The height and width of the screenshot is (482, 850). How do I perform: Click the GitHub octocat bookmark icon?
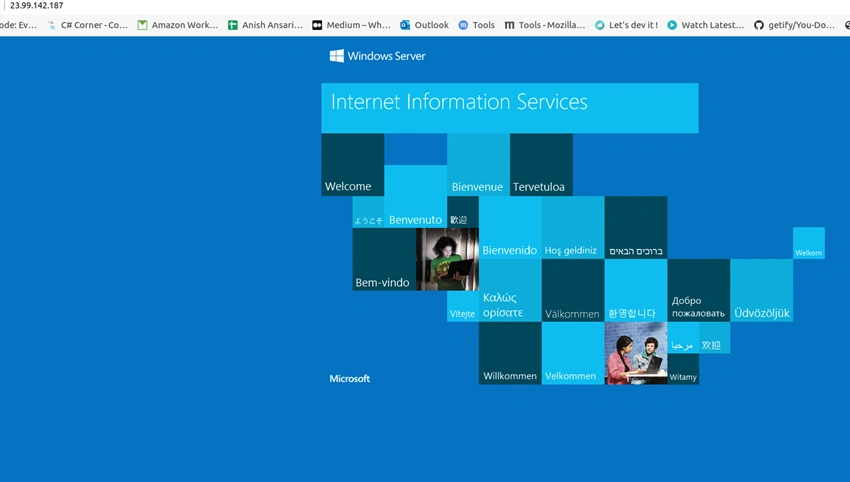(x=759, y=25)
